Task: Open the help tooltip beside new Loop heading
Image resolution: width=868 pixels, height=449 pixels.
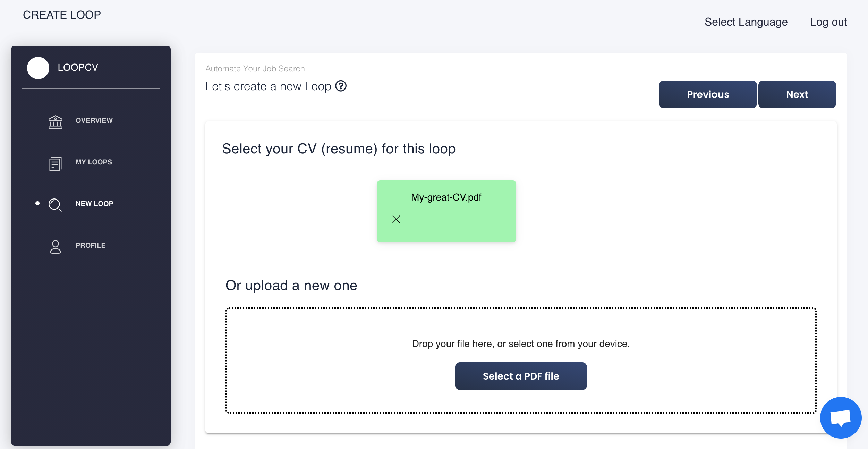Action: click(x=341, y=86)
